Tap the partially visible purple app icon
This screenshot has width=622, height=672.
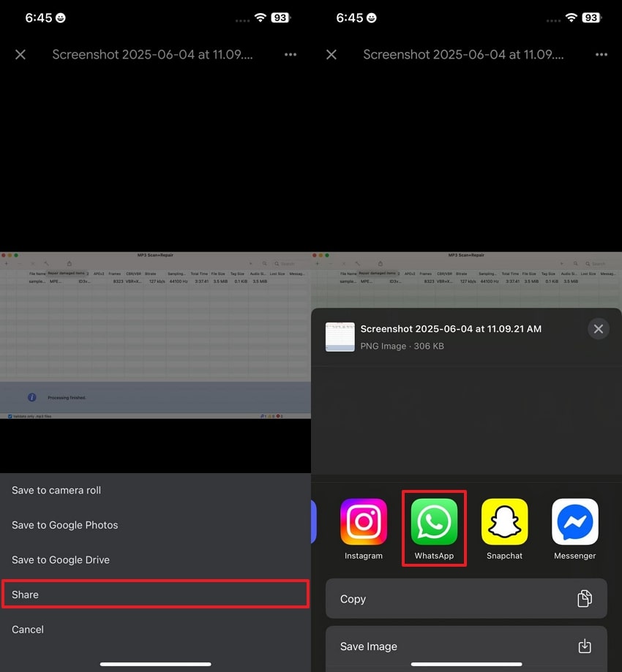(314, 522)
